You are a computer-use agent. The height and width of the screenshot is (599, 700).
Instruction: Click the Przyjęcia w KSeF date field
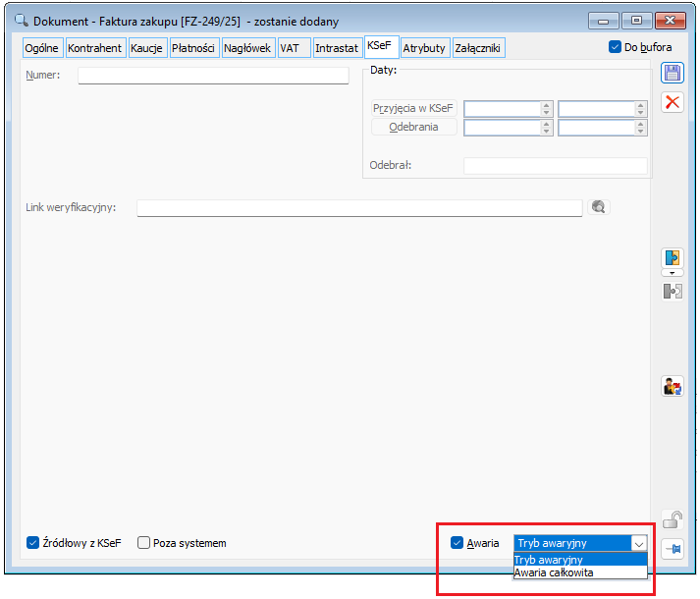pyautogui.click(x=503, y=109)
